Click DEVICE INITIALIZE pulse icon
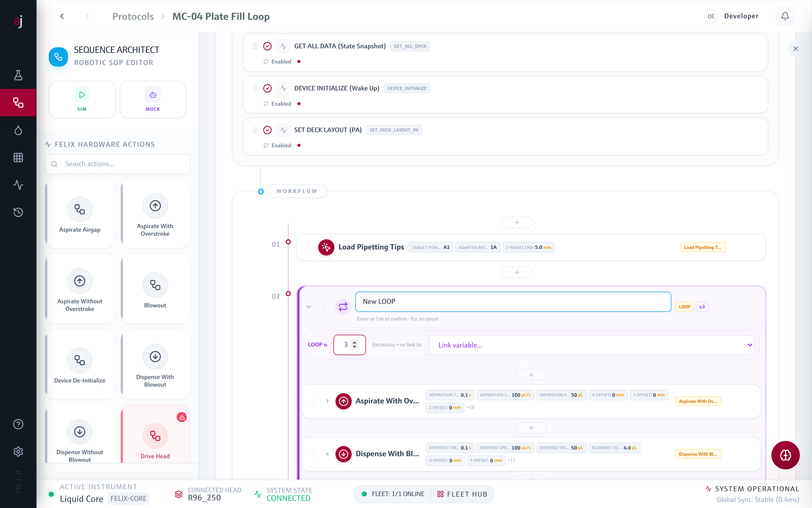 click(283, 88)
